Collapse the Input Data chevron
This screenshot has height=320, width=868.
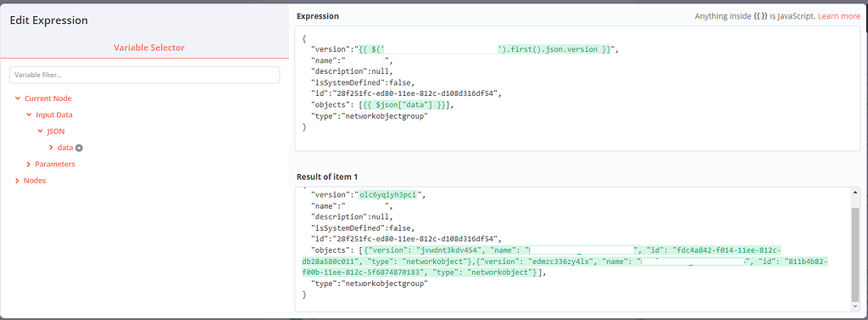click(x=30, y=115)
